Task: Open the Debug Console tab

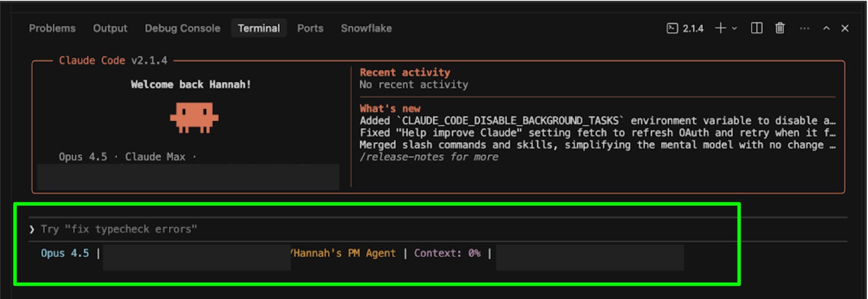Action: click(183, 29)
